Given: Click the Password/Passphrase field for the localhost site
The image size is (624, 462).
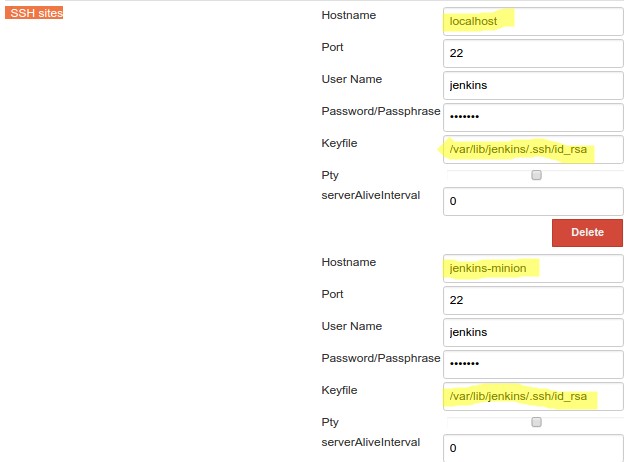Looking at the screenshot, I should [x=532, y=116].
